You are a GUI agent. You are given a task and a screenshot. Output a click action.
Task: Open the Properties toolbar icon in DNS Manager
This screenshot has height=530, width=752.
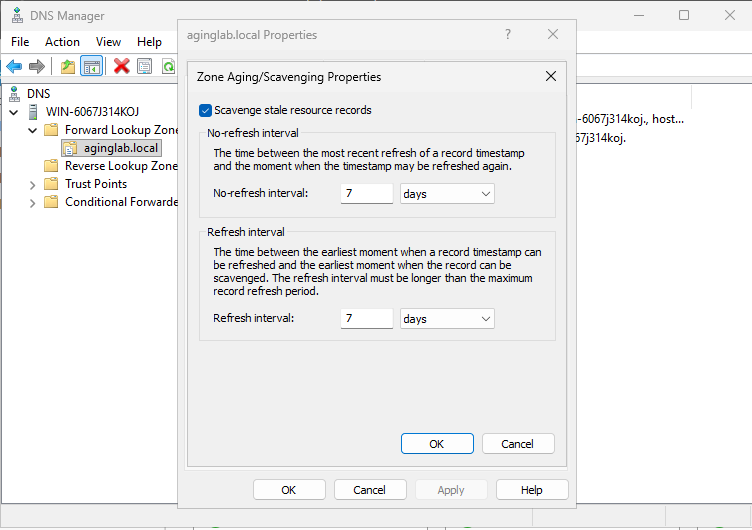point(144,66)
